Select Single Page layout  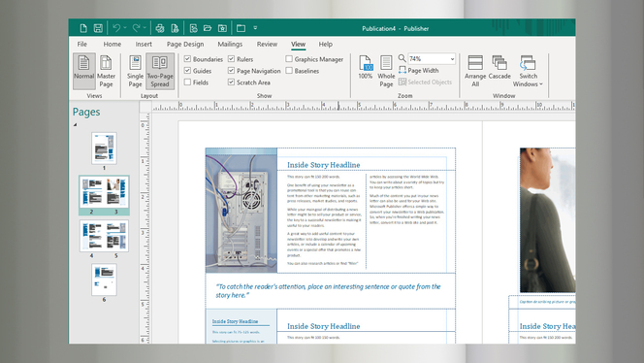[135, 71]
